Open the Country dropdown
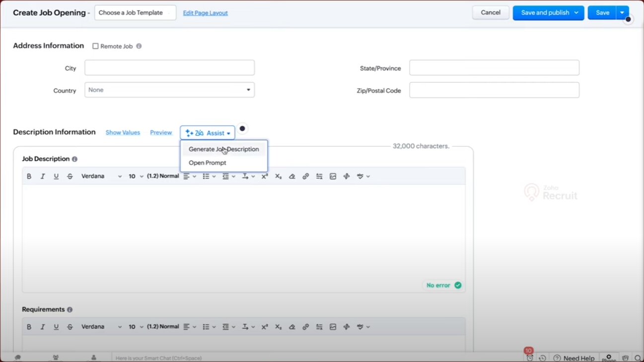This screenshot has width=644, height=362. click(169, 90)
